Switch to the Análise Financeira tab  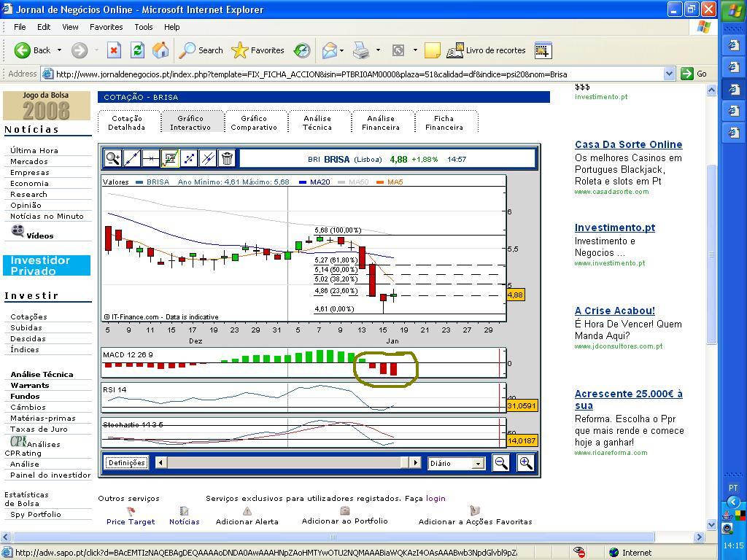click(381, 122)
